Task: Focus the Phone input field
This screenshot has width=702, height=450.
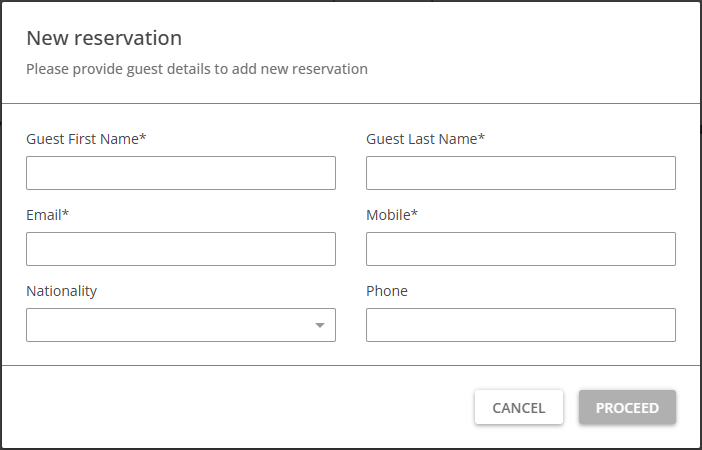Action: tap(520, 325)
